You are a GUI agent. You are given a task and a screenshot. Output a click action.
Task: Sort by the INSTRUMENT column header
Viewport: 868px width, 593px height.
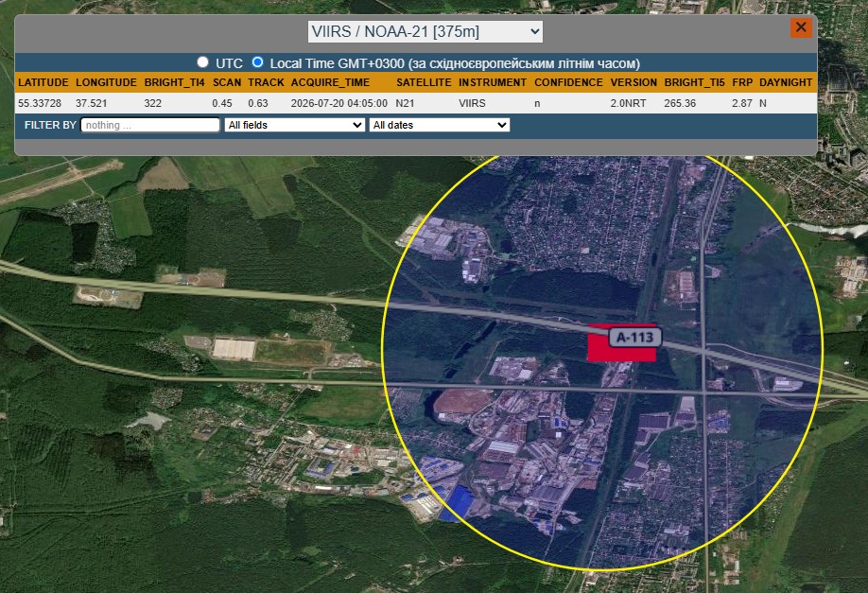tap(493, 82)
